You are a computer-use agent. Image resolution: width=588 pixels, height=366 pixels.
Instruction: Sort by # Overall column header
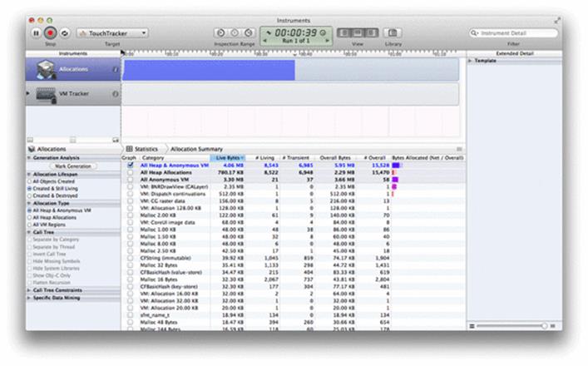[x=373, y=158]
